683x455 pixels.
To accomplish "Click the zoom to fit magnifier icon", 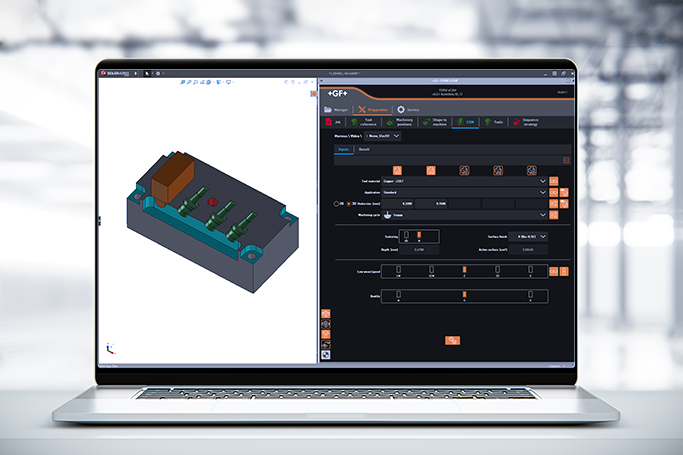I will [184, 83].
